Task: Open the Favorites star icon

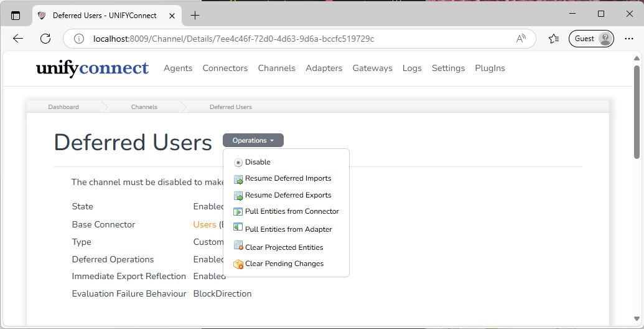Action: (554, 39)
